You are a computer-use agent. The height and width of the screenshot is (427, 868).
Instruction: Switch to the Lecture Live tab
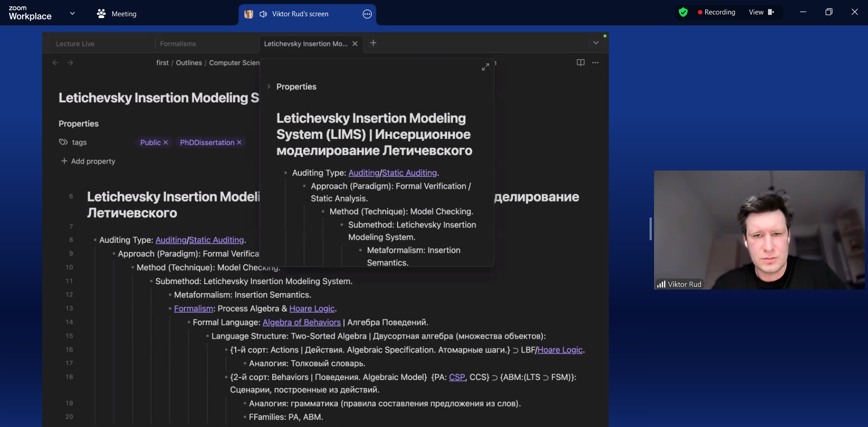tap(75, 43)
